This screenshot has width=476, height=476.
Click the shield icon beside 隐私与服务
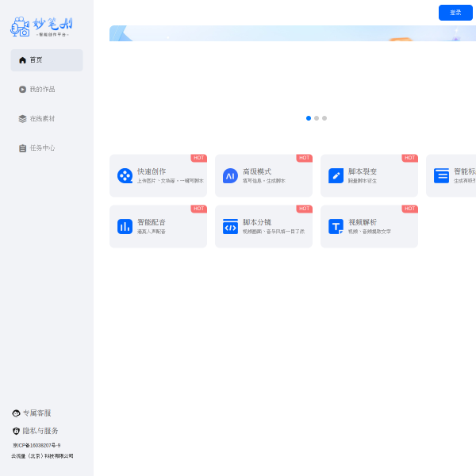16,431
